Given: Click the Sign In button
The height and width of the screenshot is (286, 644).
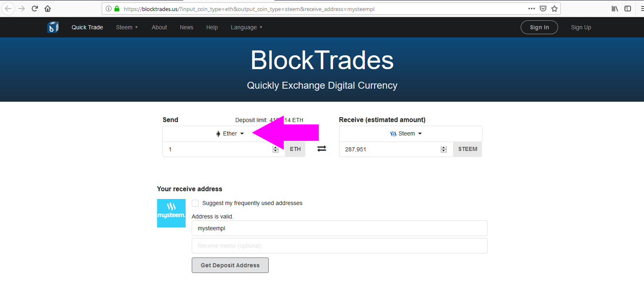Looking at the screenshot, I should [x=539, y=27].
